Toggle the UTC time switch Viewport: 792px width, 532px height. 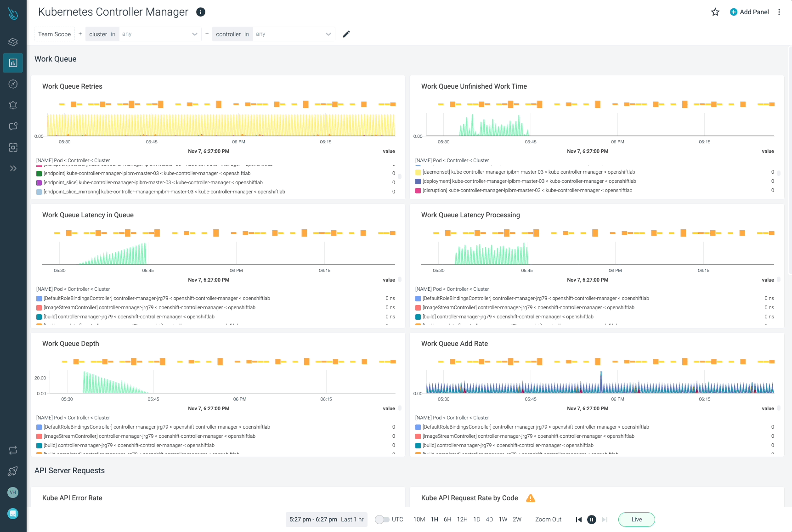(x=382, y=520)
